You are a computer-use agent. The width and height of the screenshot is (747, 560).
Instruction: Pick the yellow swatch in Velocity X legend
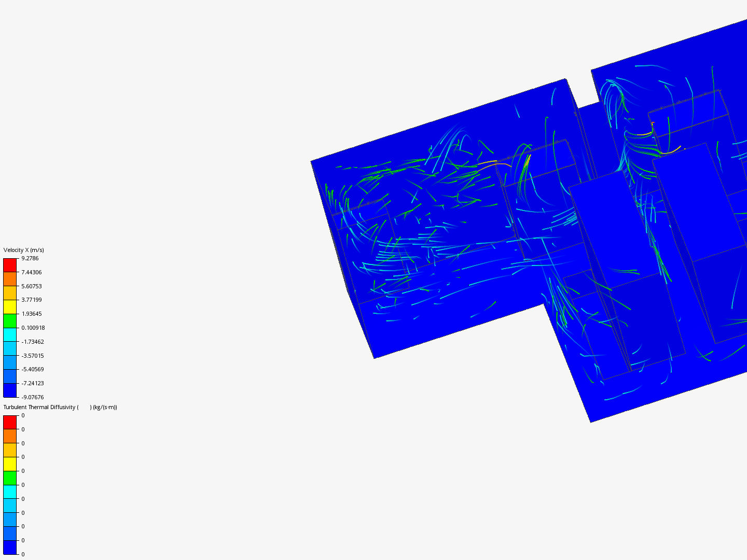click(x=10, y=307)
